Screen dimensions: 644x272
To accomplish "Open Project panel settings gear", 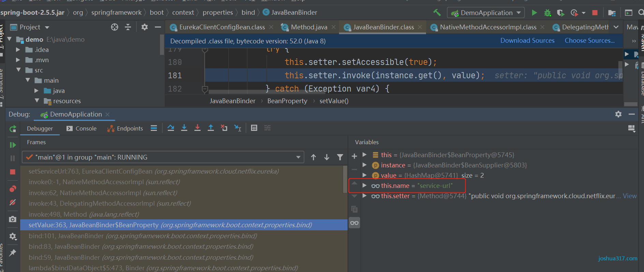I will pos(145,27).
